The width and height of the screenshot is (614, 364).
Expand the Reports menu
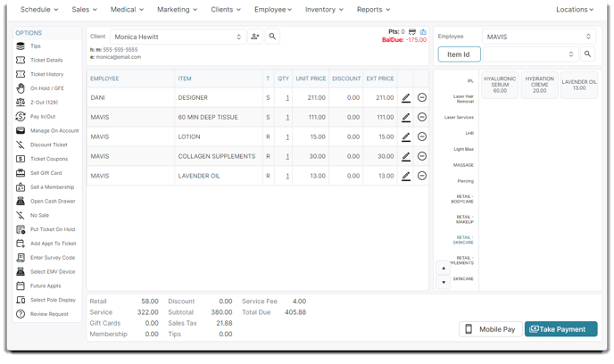coord(373,10)
